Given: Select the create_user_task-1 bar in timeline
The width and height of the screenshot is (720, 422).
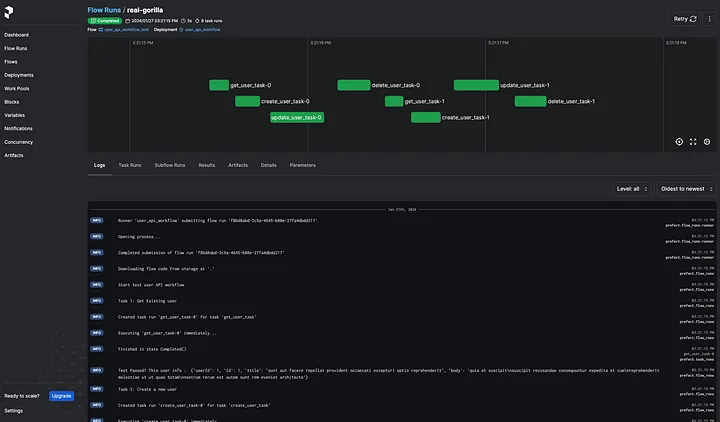Looking at the screenshot, I should [426, 118].
